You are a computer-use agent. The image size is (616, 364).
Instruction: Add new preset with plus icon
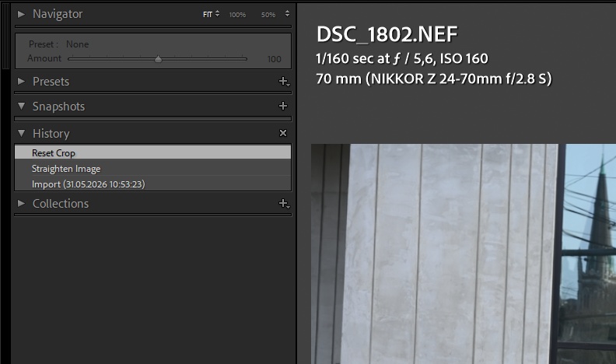tap(284, 82)
